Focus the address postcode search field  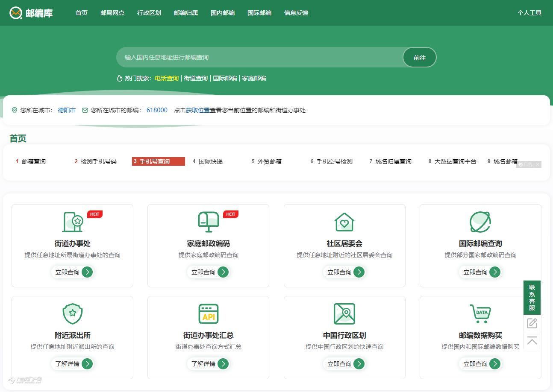point(260,57)
